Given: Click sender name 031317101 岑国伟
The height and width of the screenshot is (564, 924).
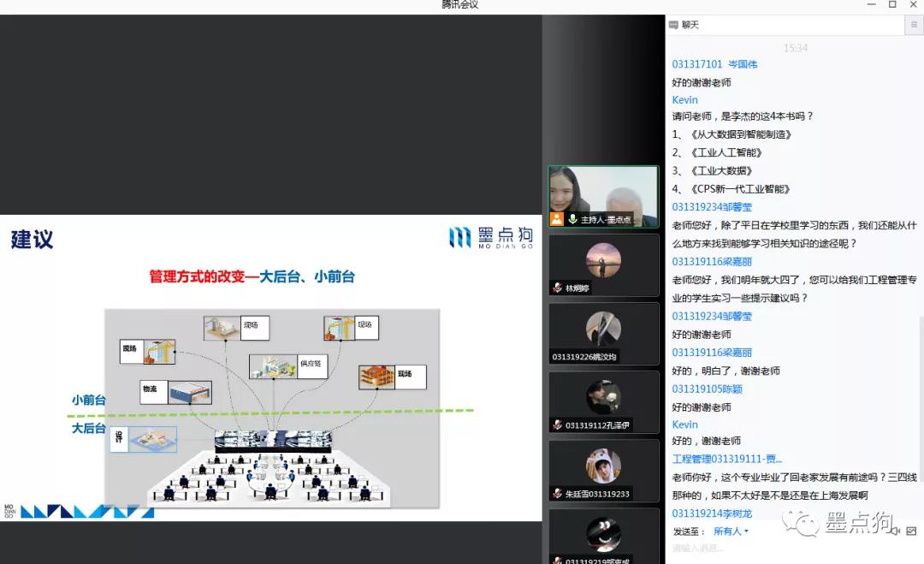Looking at the screenshot, I should pos(714,64).
